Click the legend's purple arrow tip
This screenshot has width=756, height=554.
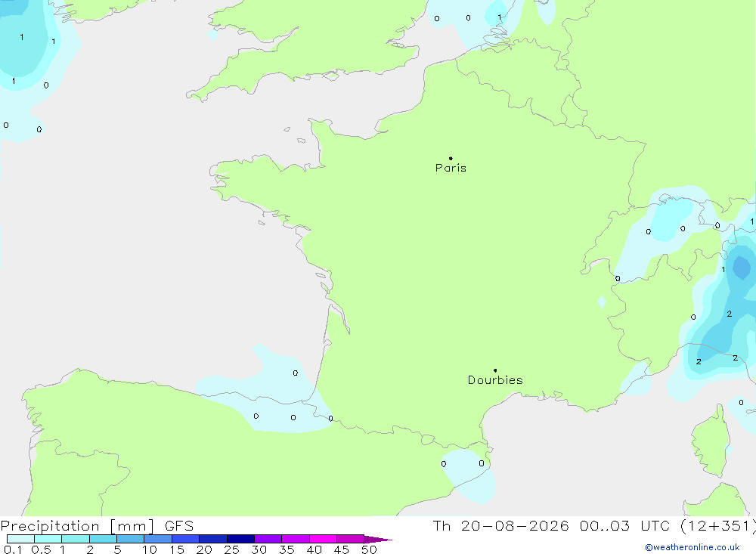(x=378, y=539)
